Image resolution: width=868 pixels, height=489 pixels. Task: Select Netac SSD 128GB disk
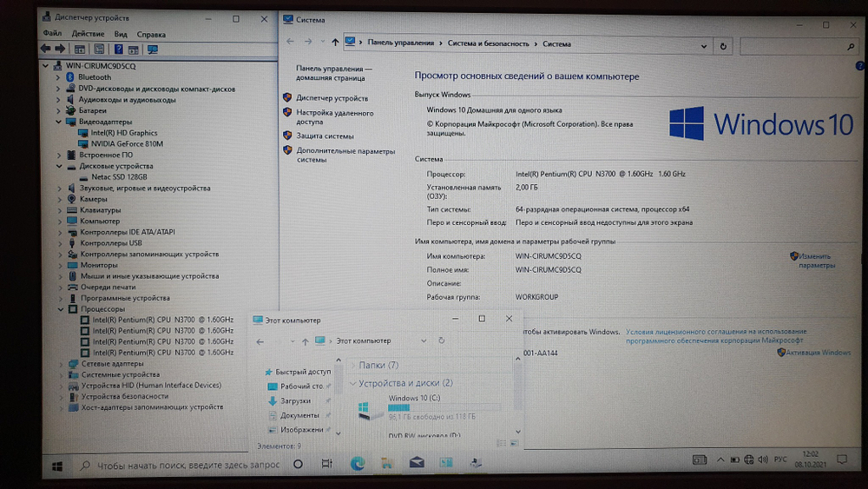pos(119,177)
